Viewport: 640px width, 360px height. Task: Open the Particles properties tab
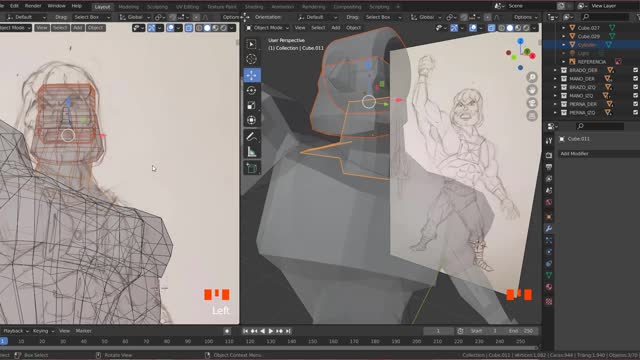(549, 240)
